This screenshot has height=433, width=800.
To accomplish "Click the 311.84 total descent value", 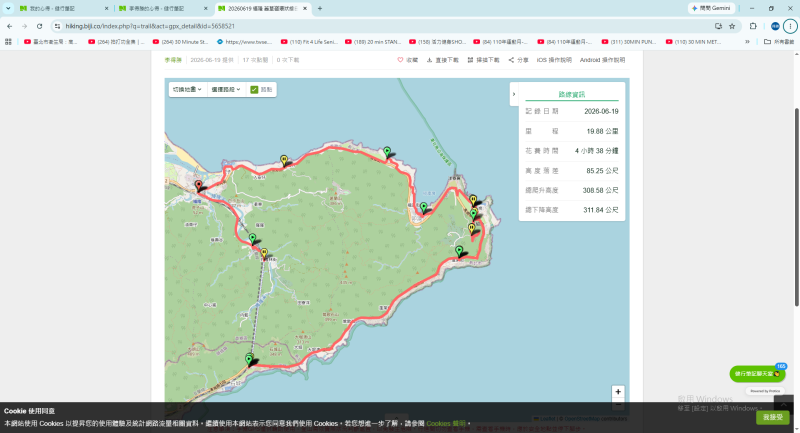I will click(600, 210).
